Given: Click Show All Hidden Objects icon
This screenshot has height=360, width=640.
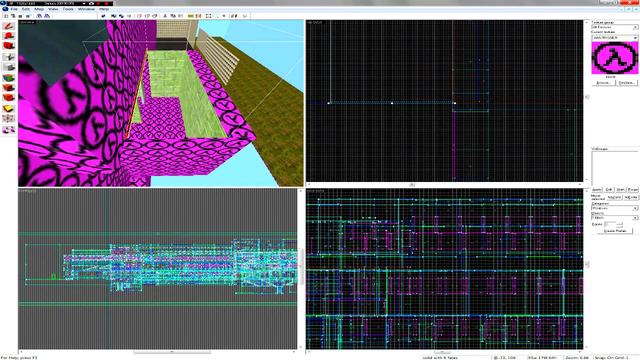Looking at the screenshot, I should [155, 16].
